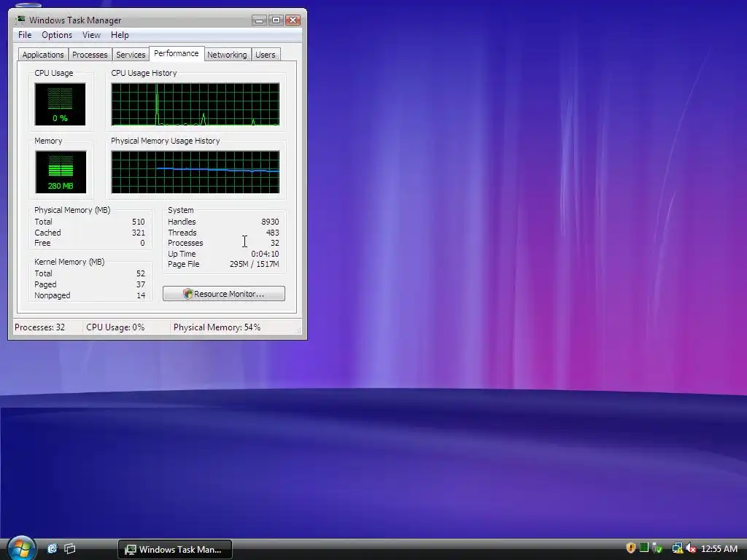Open the Options menu

[57, 35]
